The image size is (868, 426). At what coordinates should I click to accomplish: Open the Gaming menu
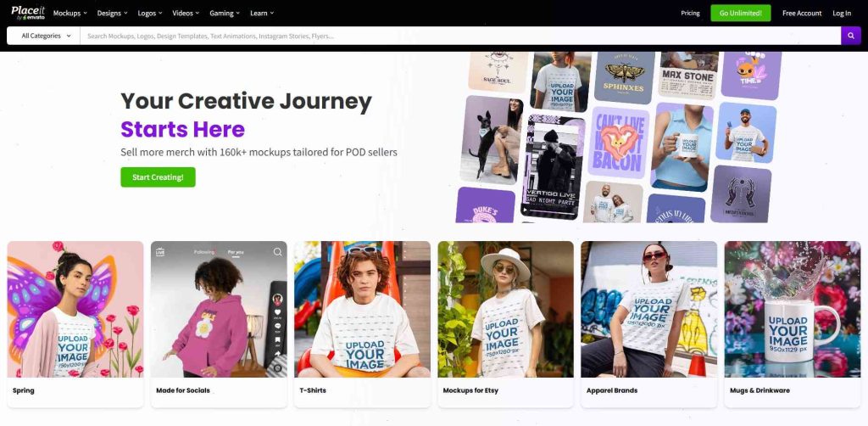coord(225,14)
